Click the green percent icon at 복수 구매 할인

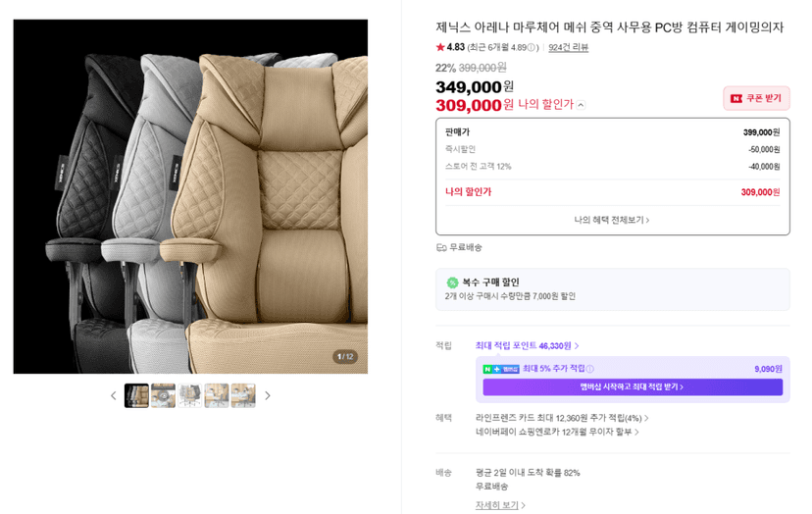453,283
